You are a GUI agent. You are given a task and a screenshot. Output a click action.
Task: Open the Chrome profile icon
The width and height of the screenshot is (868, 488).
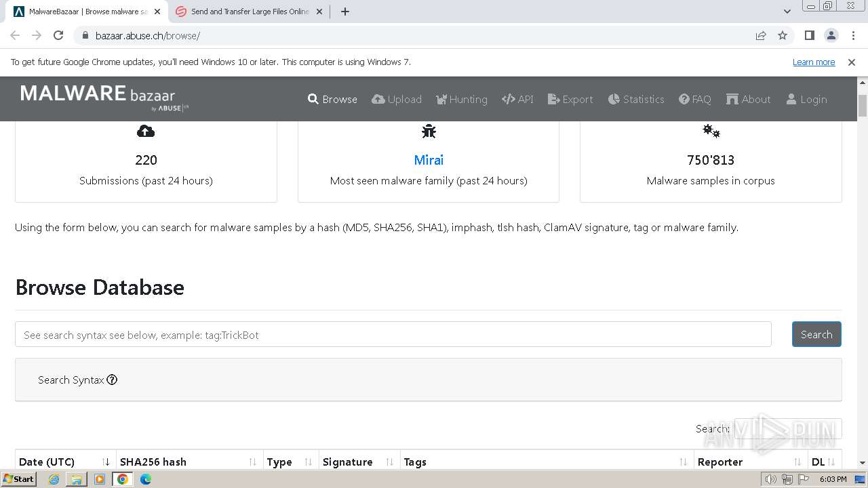pos(831,35)
